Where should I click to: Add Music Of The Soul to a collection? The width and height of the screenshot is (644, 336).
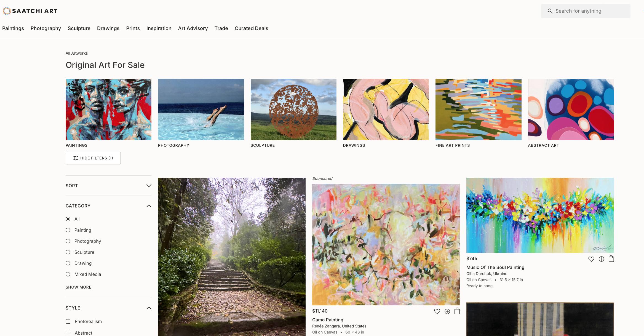click(602, 259)
